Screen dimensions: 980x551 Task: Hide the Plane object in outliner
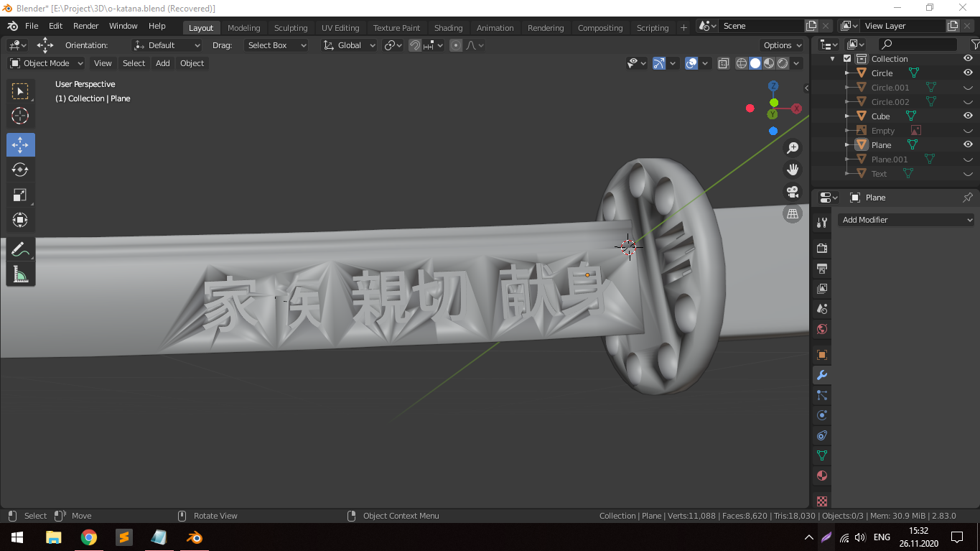coord(968,145)
